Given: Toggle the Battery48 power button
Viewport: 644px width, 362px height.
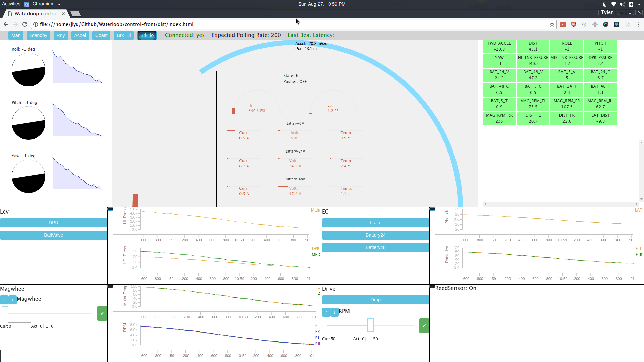Looking at the screenshot, I should 375,247.
